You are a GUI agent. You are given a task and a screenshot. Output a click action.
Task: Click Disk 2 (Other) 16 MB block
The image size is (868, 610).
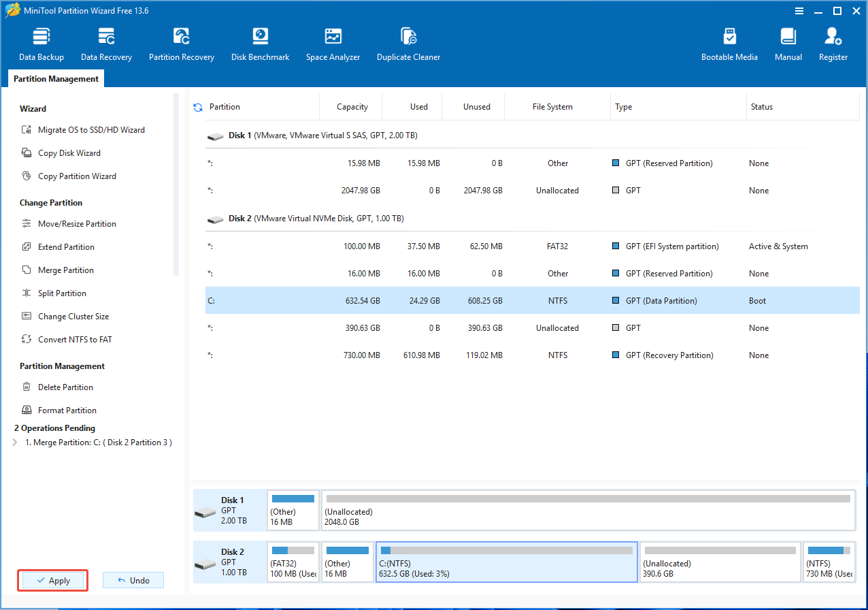tap(348, 562)
